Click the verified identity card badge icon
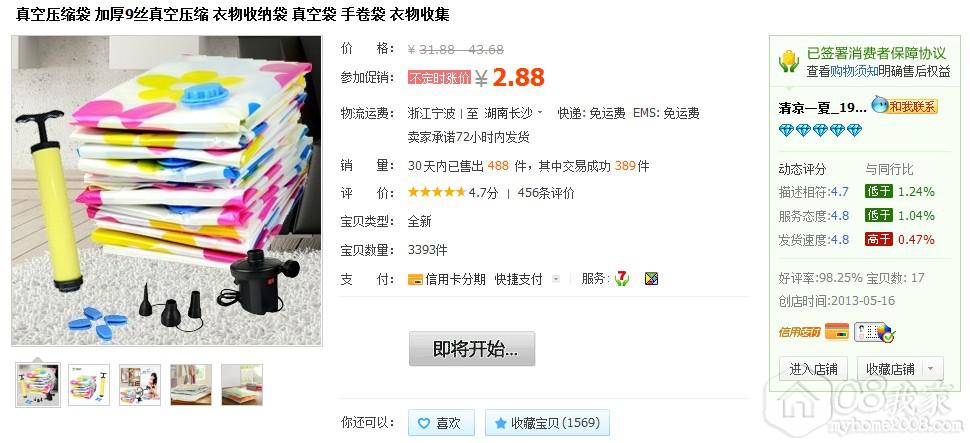 tap(875, 332)
